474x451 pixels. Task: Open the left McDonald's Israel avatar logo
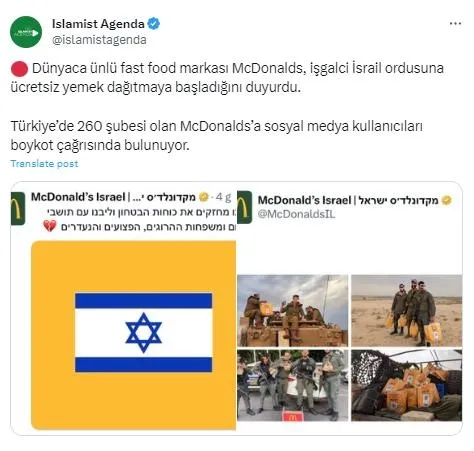pyautogui.click(x=18, y=208)
